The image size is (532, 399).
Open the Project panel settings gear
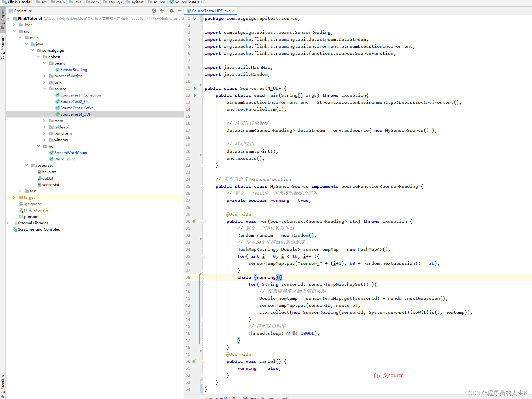click(x=172, y=11)
